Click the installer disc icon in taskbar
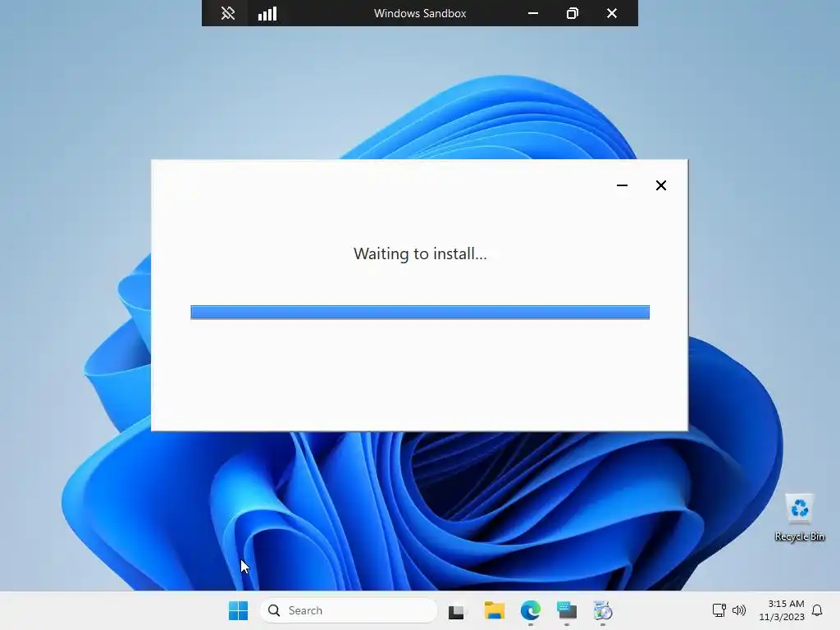 point(603,610)
